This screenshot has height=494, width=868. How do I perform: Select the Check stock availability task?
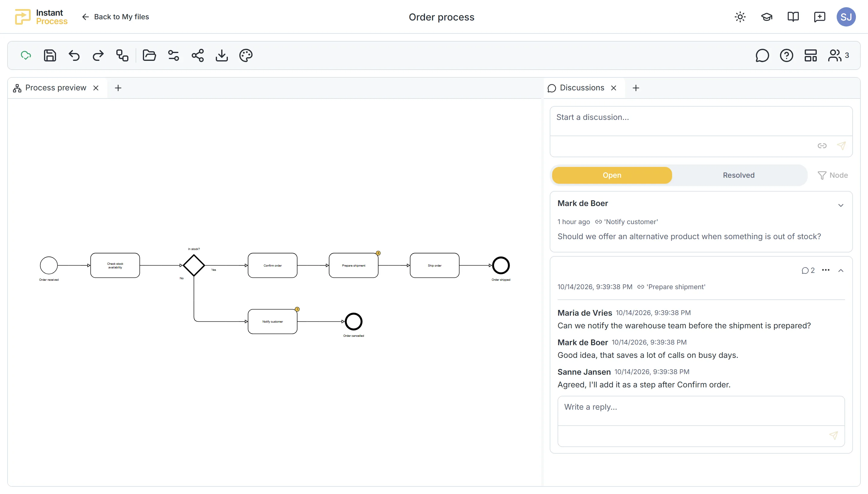115,265
